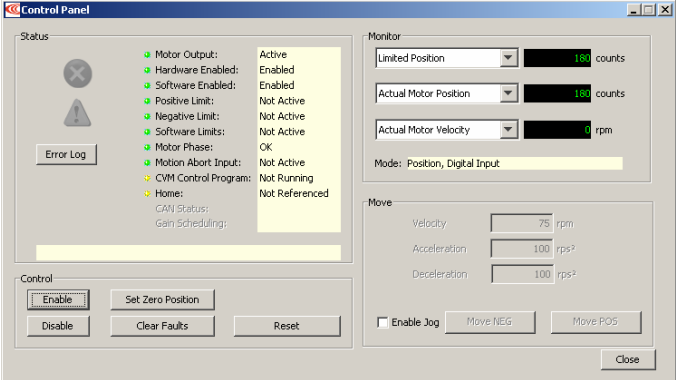
Task: Click the yellow indicator beside CVM Control Program
Action: (x=147, y=178)
